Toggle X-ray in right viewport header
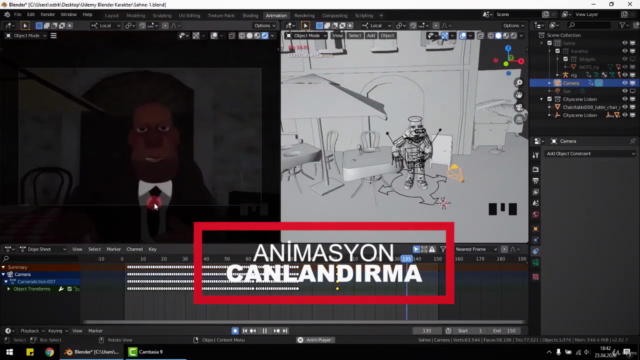 pyautogui.click(x=480, y=36)
